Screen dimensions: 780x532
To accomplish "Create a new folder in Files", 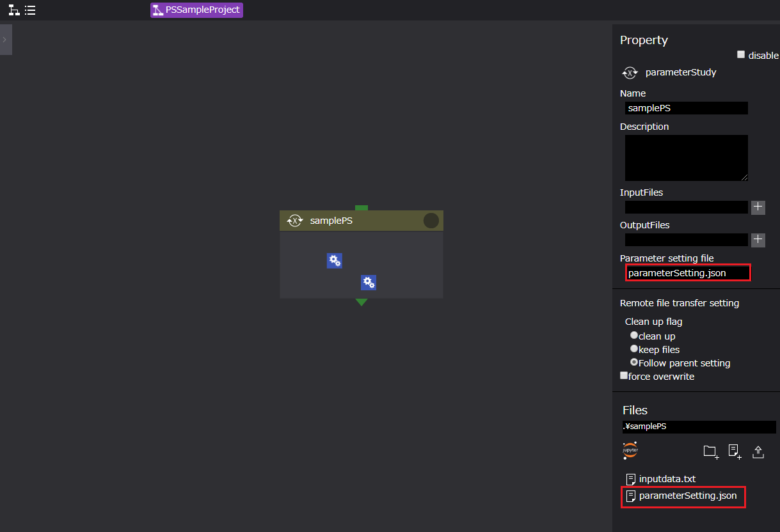I will [x=710, y=451].
